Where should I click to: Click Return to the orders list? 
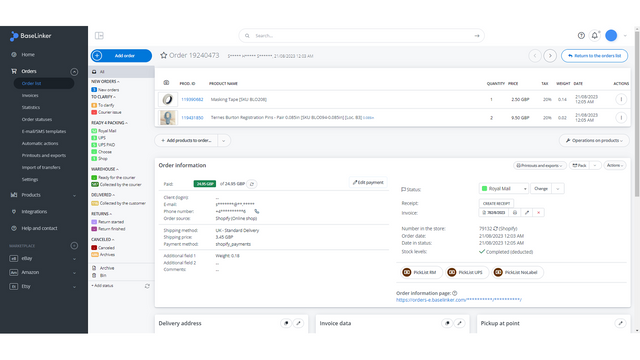pyautogui.click(x=594, y=56)
